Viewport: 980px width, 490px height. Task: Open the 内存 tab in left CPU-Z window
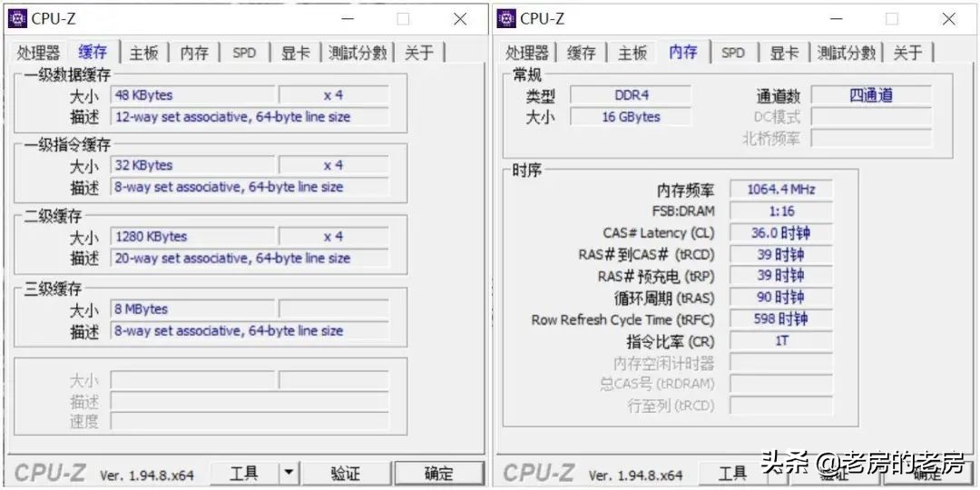pyautogui.click(x=194, y=53)
